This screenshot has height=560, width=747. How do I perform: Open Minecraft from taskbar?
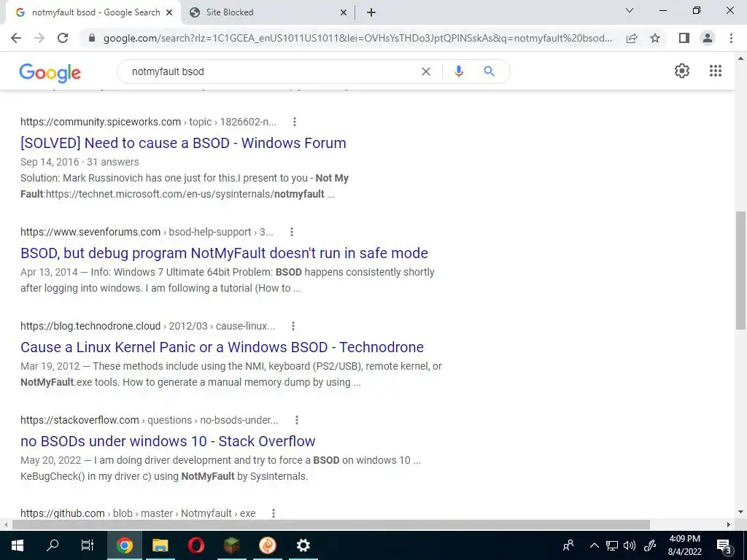[x=231, y=545]
